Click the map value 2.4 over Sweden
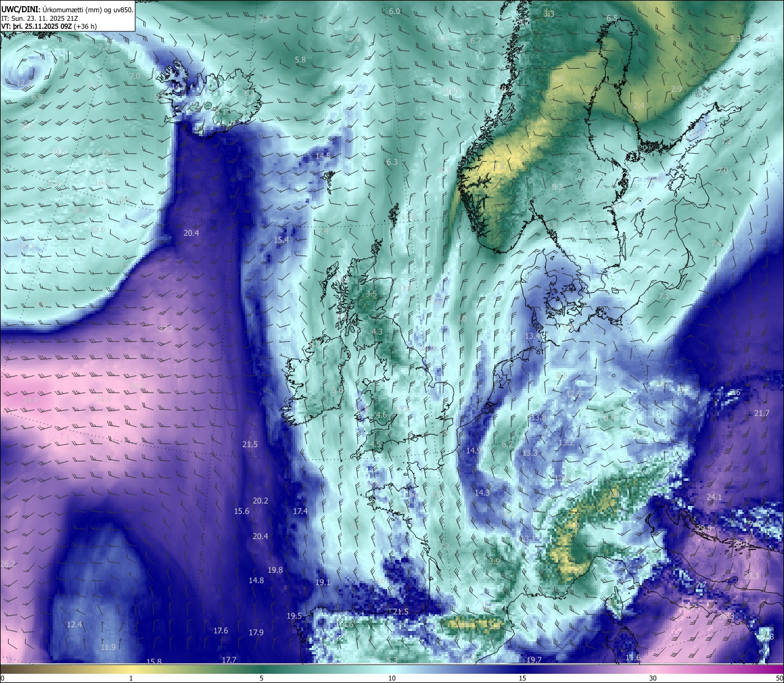 click(639, 106)
